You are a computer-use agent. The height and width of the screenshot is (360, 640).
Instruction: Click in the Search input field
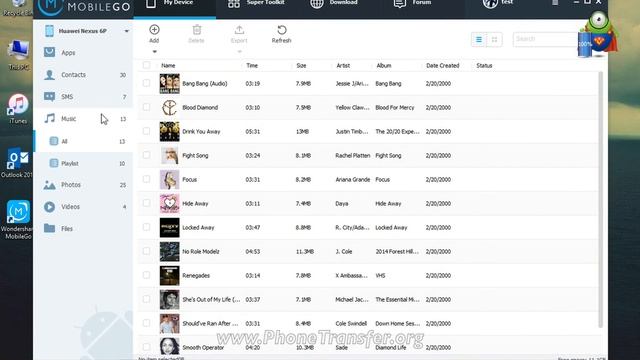pos(545,39)
